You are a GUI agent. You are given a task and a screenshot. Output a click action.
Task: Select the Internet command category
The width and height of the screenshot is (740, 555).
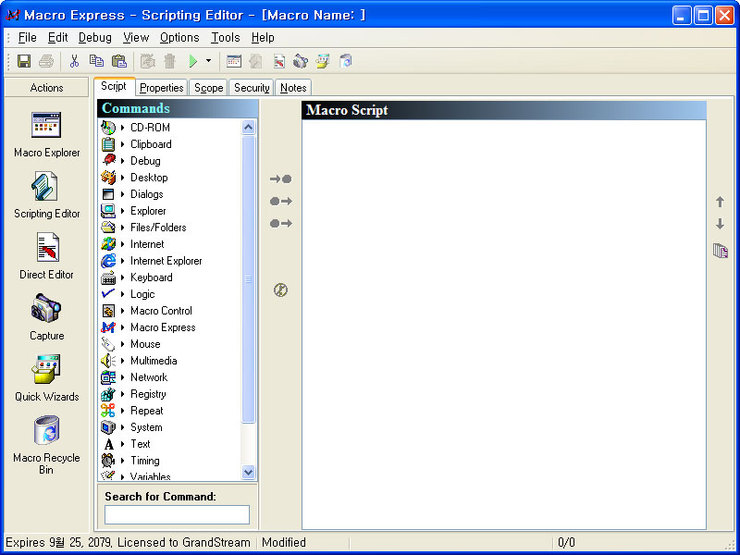coord(147,244)
